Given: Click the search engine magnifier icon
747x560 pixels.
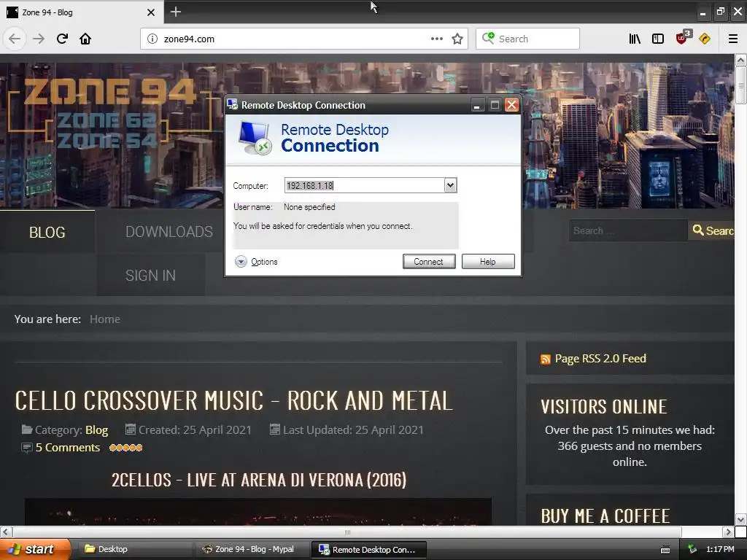Looking at the screenshot, I should click(488, 38).
